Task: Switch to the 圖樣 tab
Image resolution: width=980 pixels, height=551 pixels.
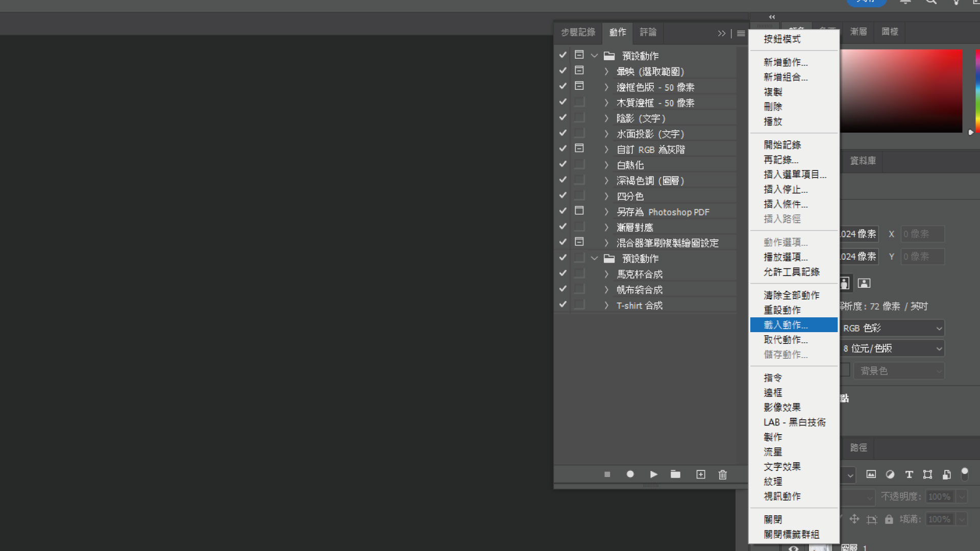Action: 890,32
